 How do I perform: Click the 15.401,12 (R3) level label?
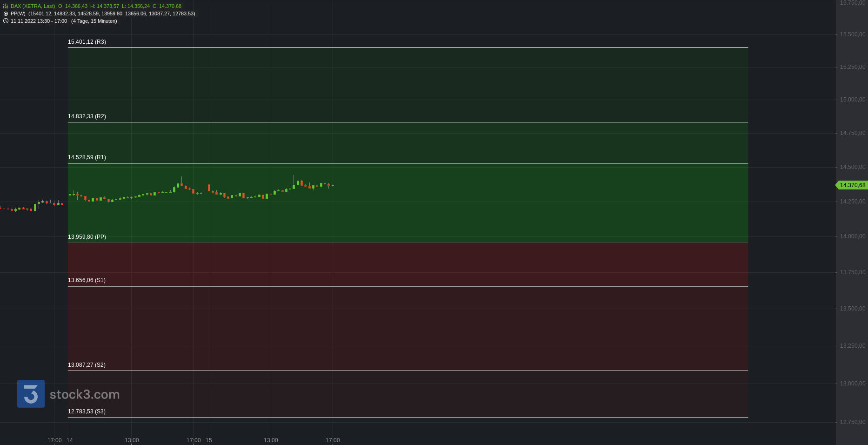point(87,42)
